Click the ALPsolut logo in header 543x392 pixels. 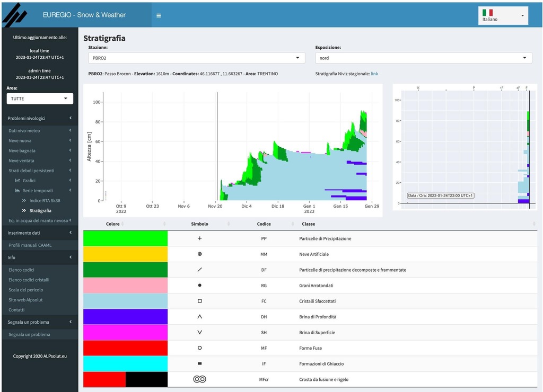(x=14, y=14)
